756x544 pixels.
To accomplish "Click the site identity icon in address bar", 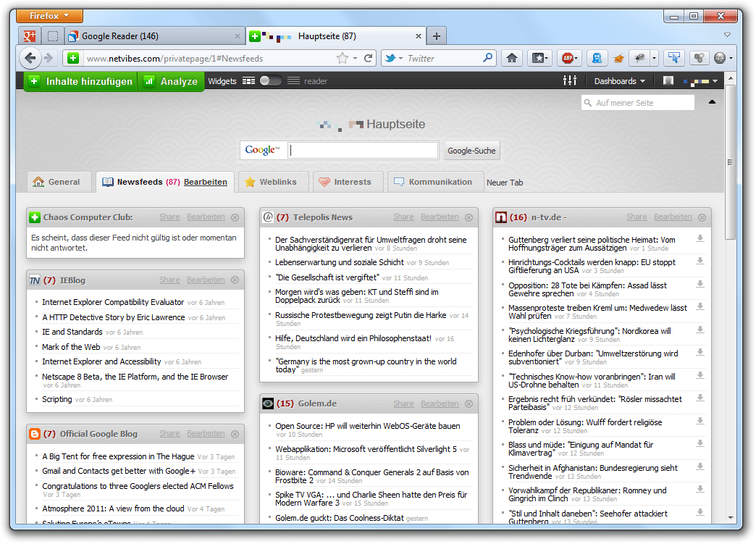I will 73,59.
